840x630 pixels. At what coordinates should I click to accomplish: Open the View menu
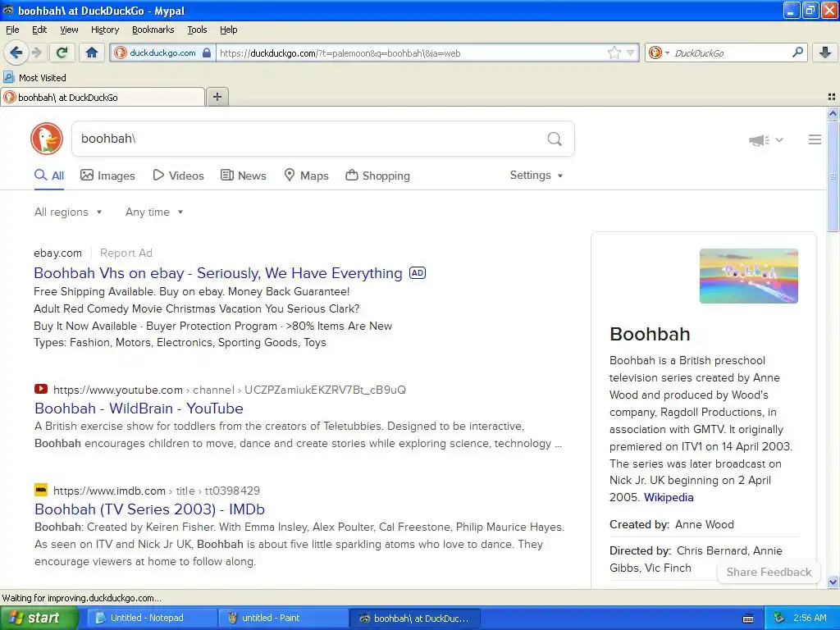pyautogui.click(x=69, y=30)
